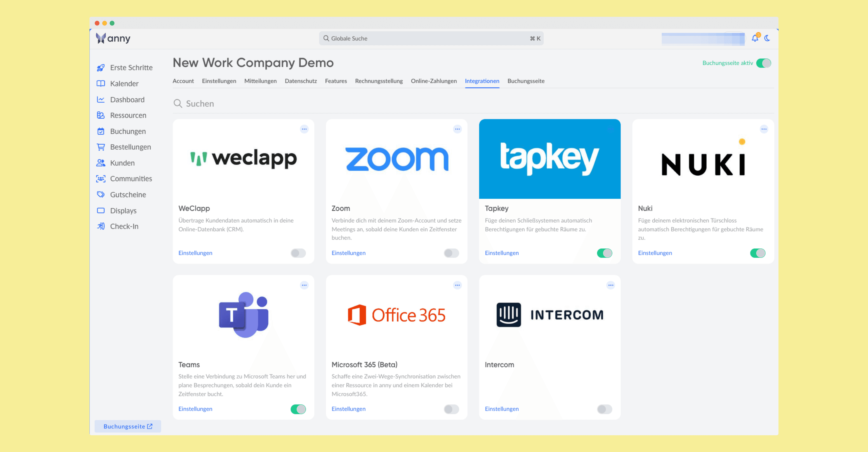Screen dimensions: 868x452
Task: Click the Office 365 logo image
Action: tap(397, 315)
